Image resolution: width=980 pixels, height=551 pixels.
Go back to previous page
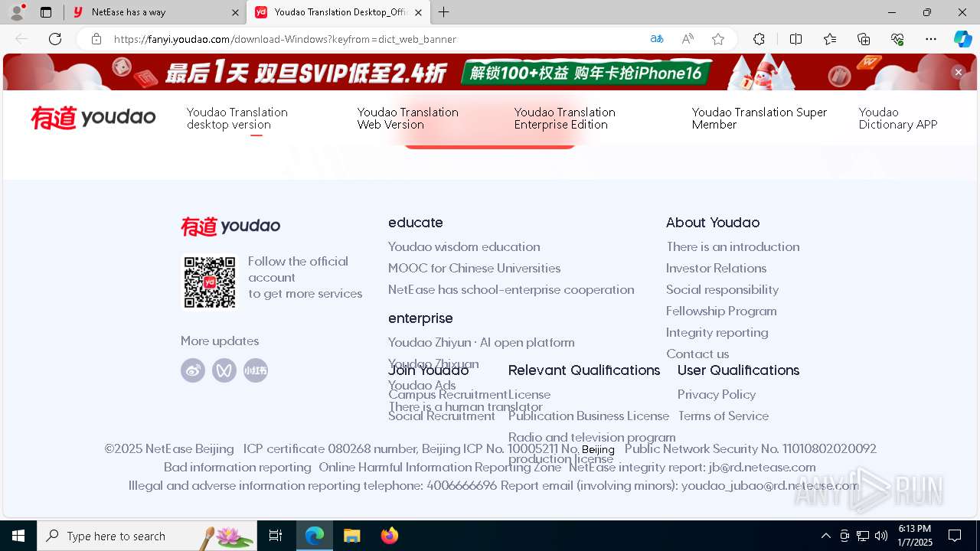coord(21,39)
